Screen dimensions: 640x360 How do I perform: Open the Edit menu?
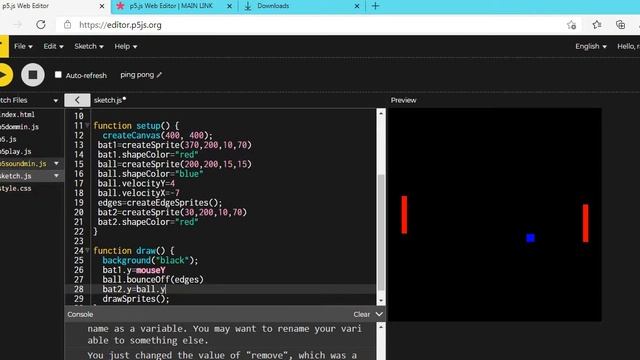[53, 47]
